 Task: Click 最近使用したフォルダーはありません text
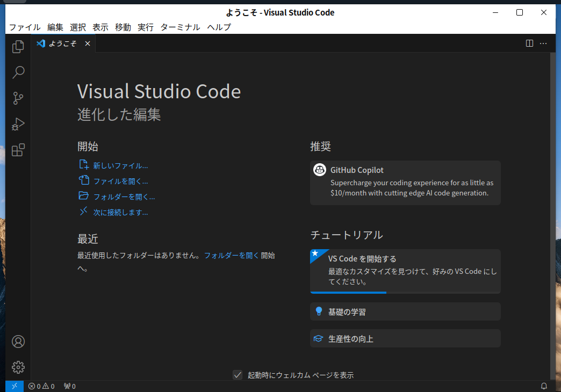point(139,256)
